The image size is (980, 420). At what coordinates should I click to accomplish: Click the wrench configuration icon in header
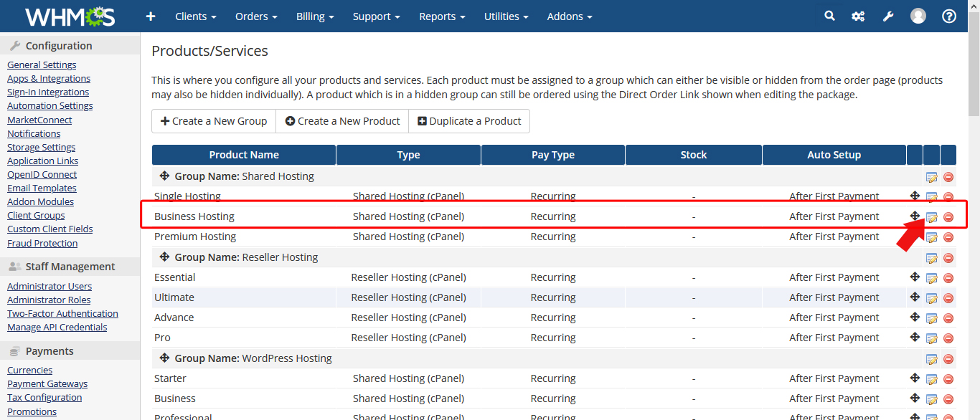pyautogui.click(x=888, y=16)
